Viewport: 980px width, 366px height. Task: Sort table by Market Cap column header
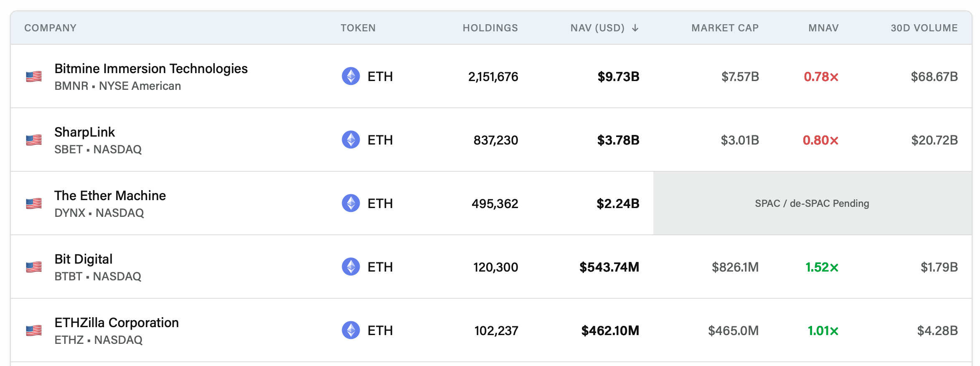coord(725,28)
